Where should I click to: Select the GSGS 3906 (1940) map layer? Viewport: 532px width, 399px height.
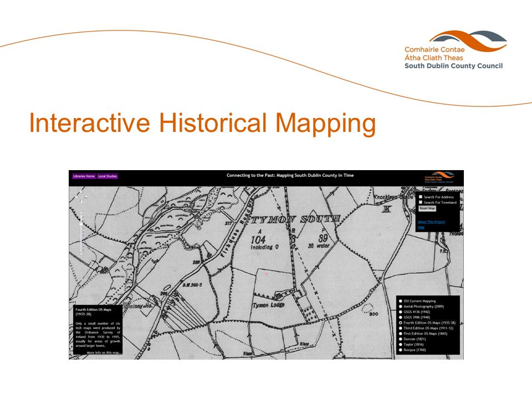[x=401, y=317]
